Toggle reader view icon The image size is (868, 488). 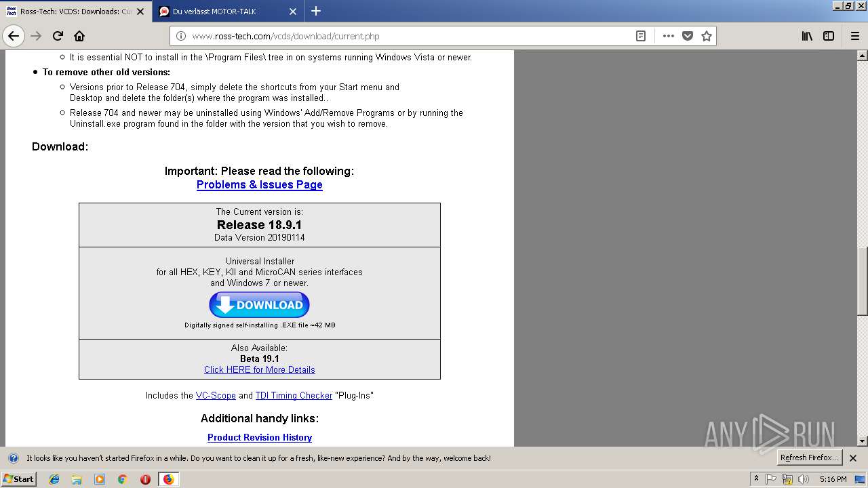640,36
